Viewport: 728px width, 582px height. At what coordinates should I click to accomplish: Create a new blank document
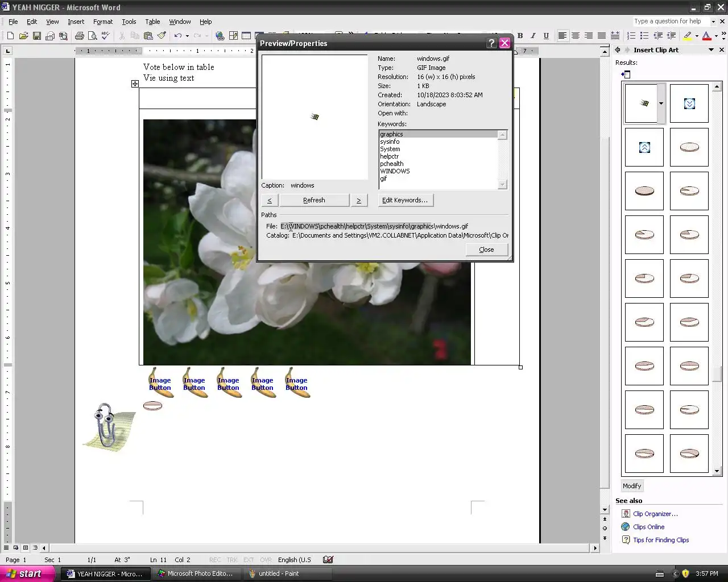tap(10, 36)
